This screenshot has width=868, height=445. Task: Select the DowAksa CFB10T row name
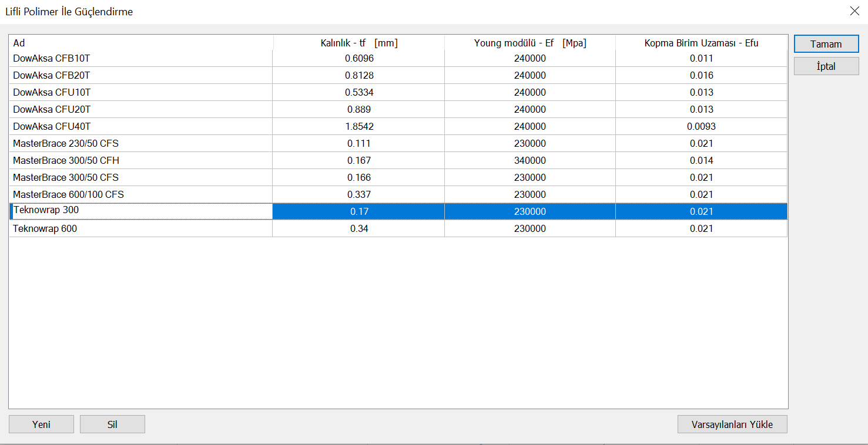click(51, 58)
